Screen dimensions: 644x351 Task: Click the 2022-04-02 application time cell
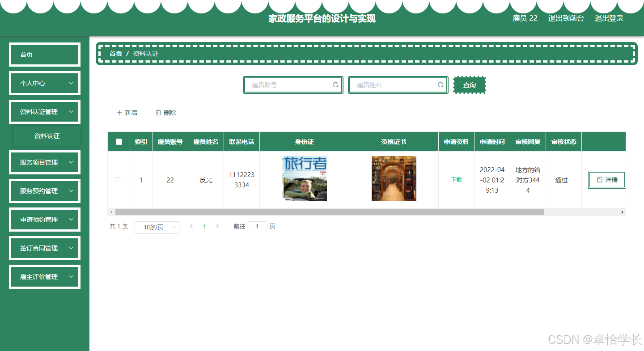(x=492, y=180)
